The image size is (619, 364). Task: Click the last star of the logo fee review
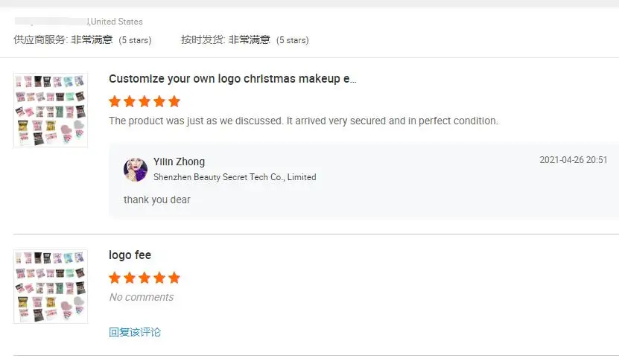point(174,278)
